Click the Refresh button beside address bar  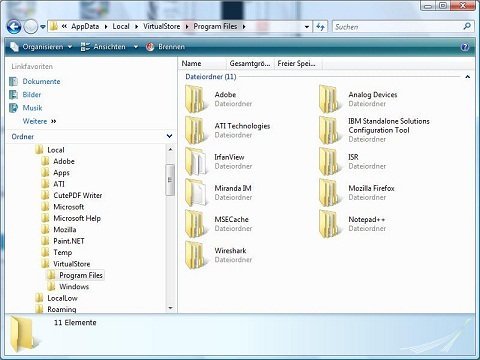(320, 27)
